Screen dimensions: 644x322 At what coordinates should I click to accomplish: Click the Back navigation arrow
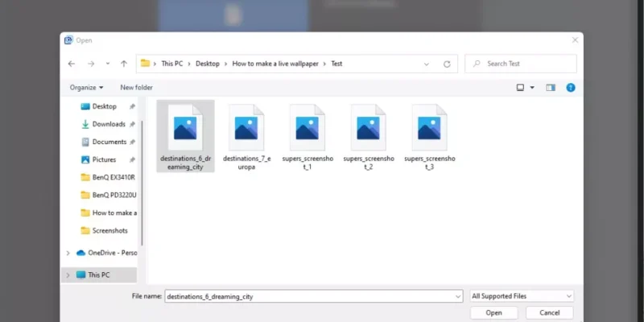tap(72, 64)
